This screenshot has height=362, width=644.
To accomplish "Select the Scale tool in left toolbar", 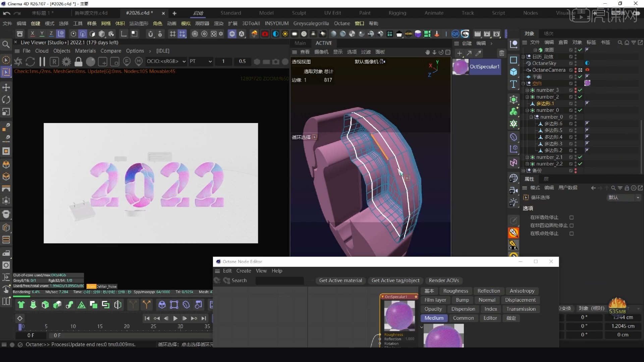I will (6, 112).
